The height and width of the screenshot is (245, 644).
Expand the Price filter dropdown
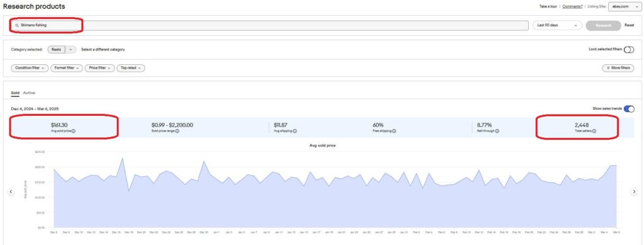tap(100, 68)
